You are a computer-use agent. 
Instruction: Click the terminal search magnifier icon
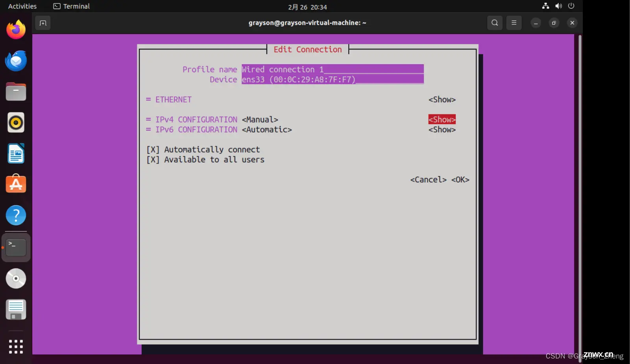pyautogui.click(x=495, y=23)
